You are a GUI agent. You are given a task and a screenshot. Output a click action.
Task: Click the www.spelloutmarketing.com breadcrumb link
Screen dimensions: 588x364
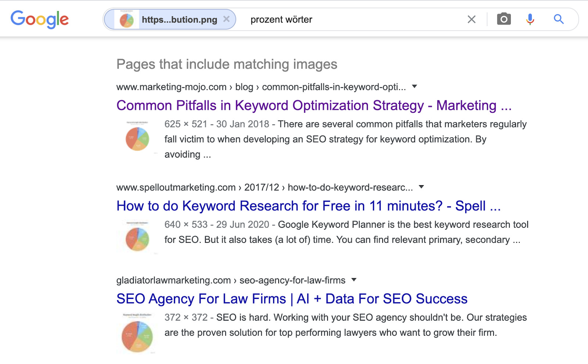[x=175, y=187]
